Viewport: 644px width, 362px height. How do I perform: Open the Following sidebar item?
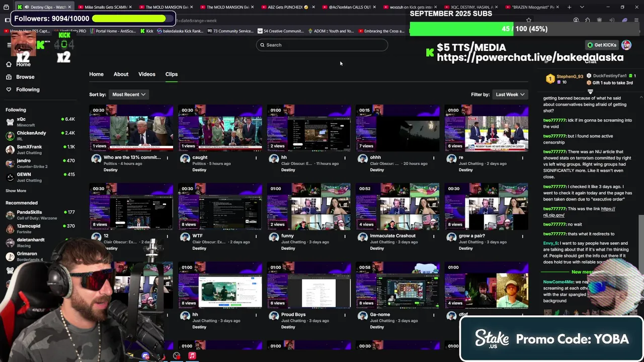[23, 89]
